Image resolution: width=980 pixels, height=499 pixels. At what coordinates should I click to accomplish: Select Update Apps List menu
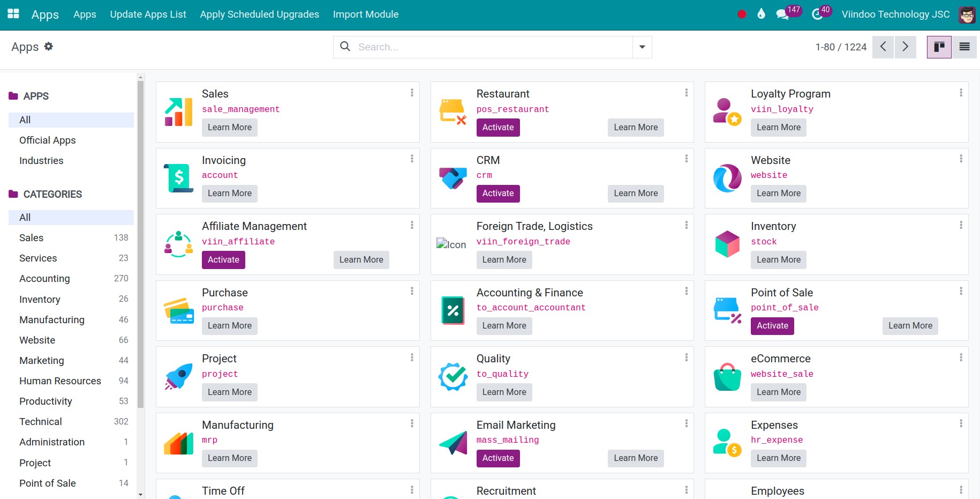[x=148, y=14]
